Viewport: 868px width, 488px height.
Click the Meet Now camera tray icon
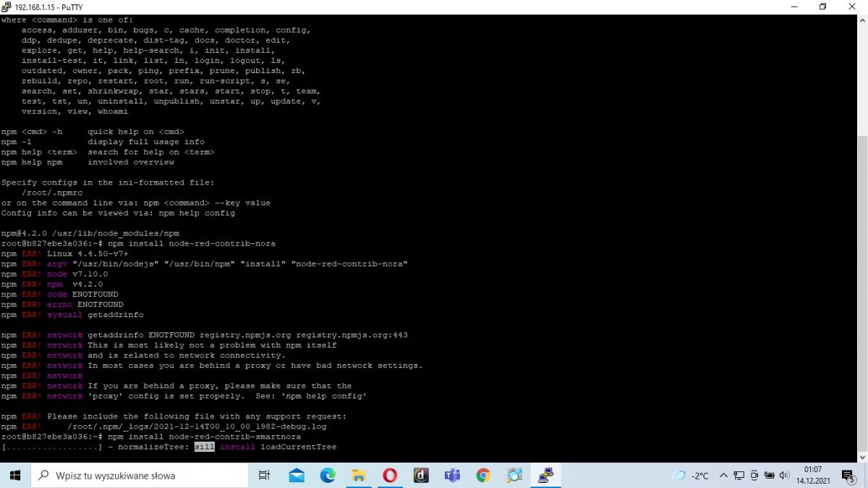coord(754,476)
